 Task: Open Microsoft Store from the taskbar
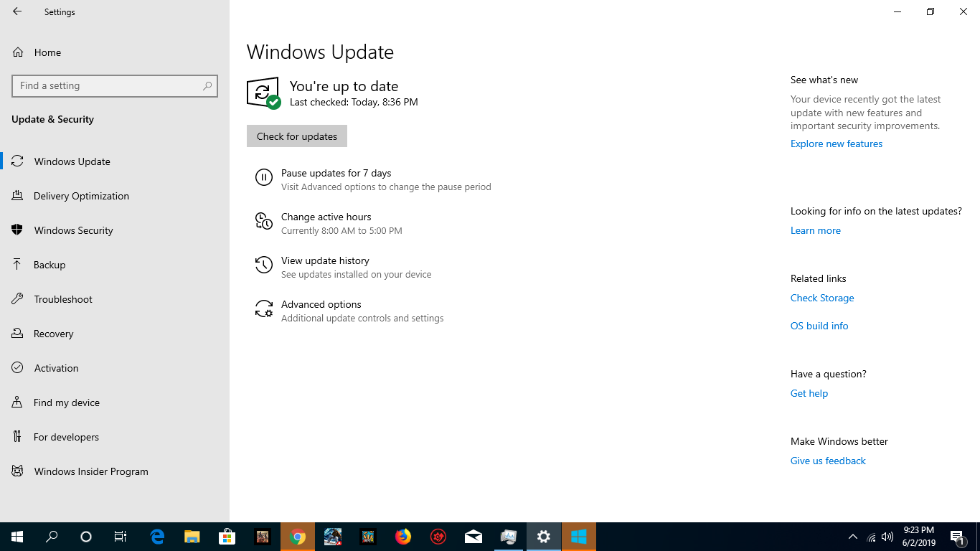[227, 537]
